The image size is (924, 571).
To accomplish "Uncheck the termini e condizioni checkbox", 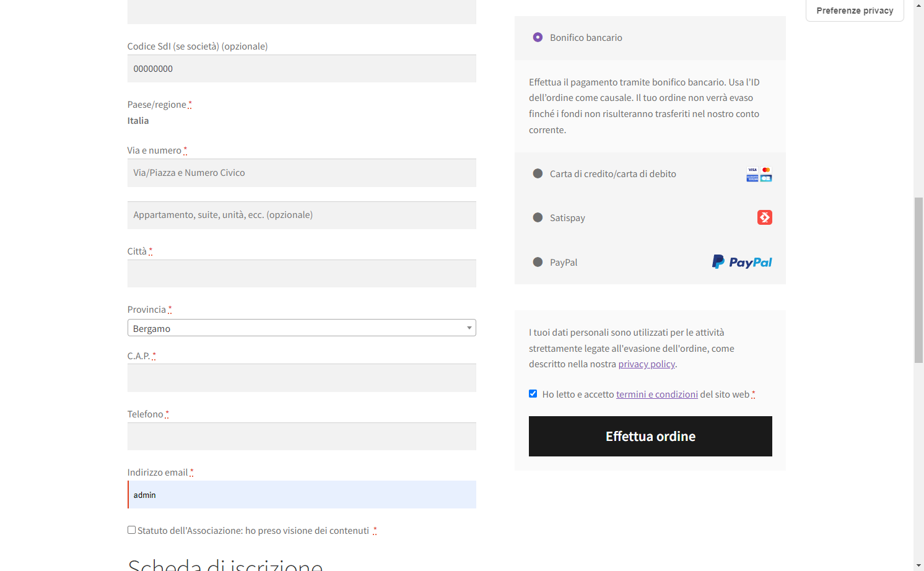I will [x=533, y=394].
